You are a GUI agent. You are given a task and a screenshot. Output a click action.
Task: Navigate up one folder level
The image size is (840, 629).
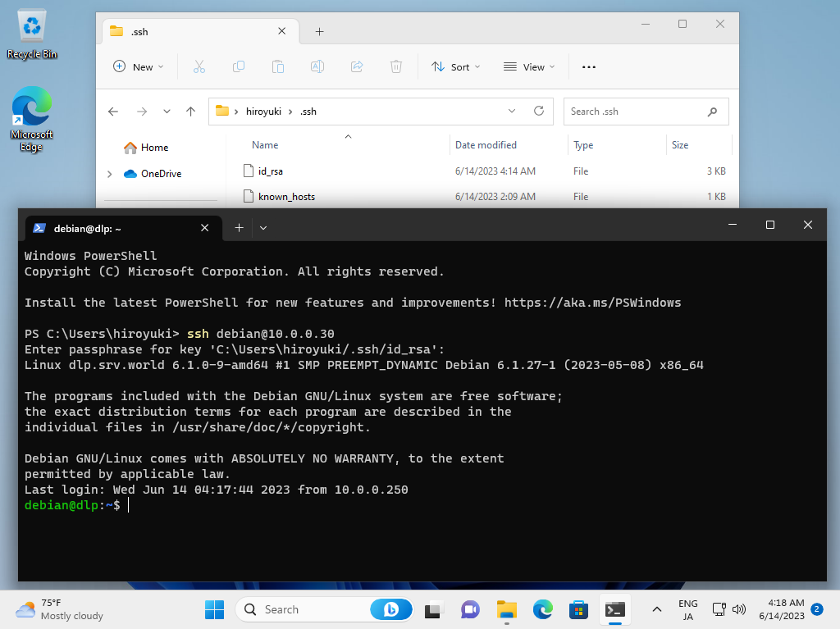(190, 112)
